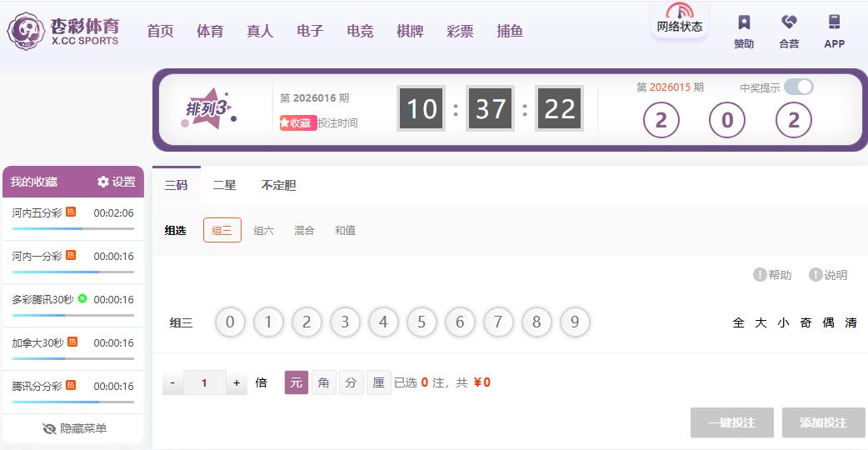The image size is (868, 450).
Task: Click the multiplier input field
Action: pyautogui.click(x=204, y=383)
